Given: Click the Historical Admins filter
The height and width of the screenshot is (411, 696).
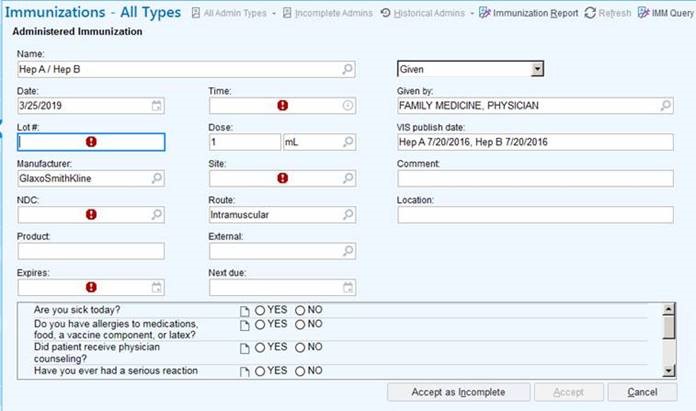Looking at the screenshot, I should click(423, 13).
